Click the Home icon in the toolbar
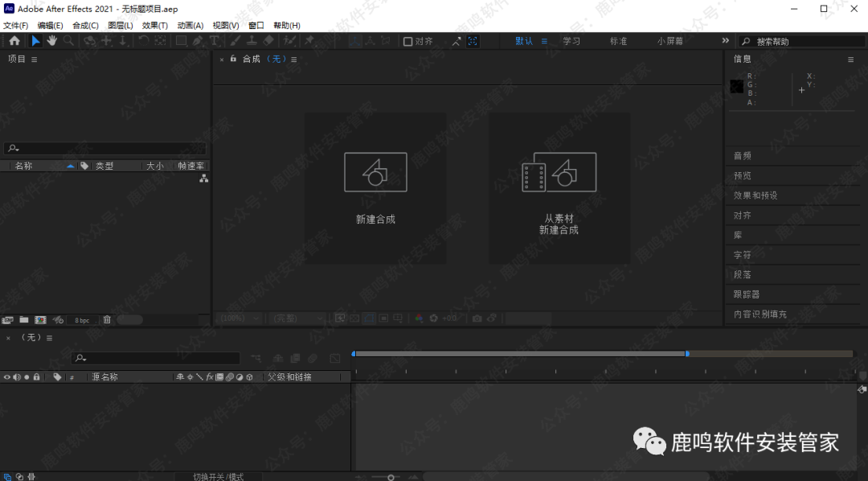Screen dimensions: 868x481 point(14,41)
